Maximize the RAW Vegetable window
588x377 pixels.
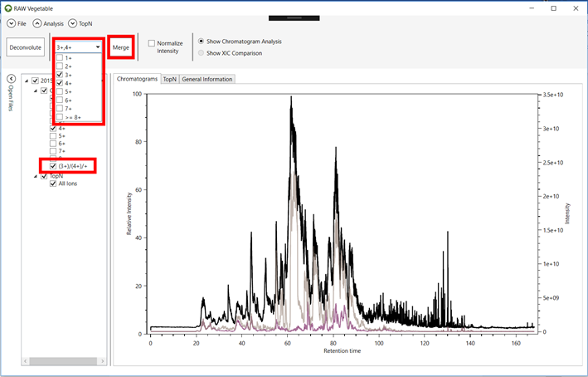[x=553, y=8]
